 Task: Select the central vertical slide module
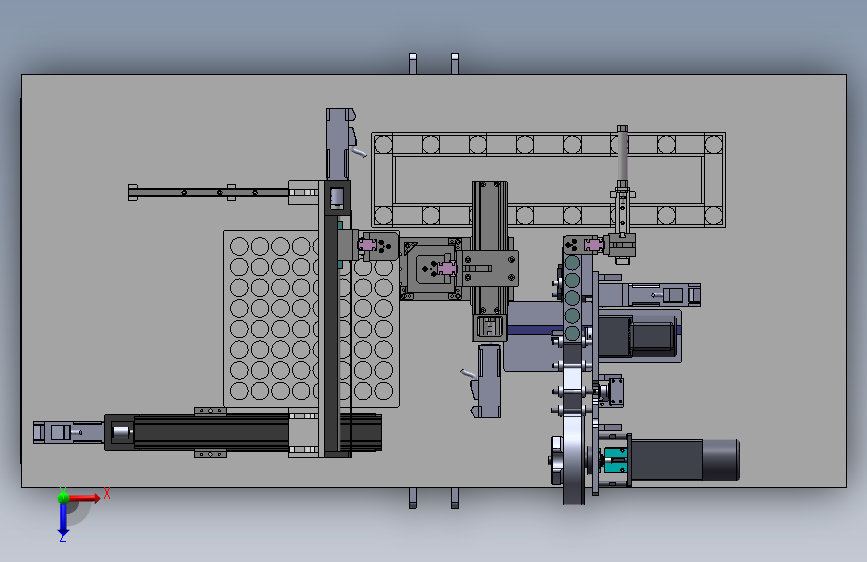[489, 260]
